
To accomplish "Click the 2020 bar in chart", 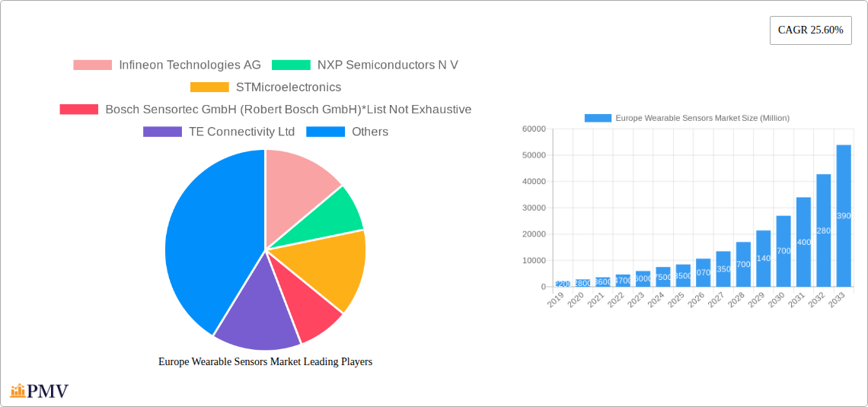I will (582, 283).
